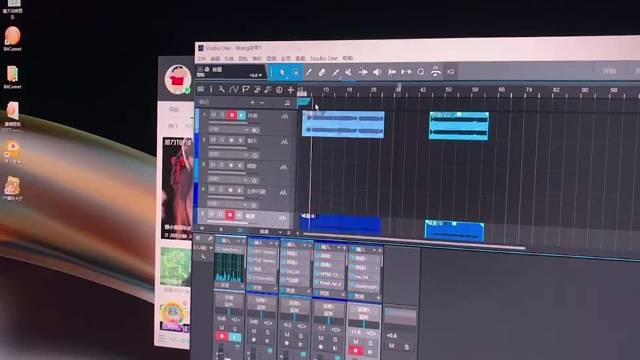This screenshot has height=360, width=640.
Task: Click the pan icon on mixer channel 1
Action: [x=236, y=319]
